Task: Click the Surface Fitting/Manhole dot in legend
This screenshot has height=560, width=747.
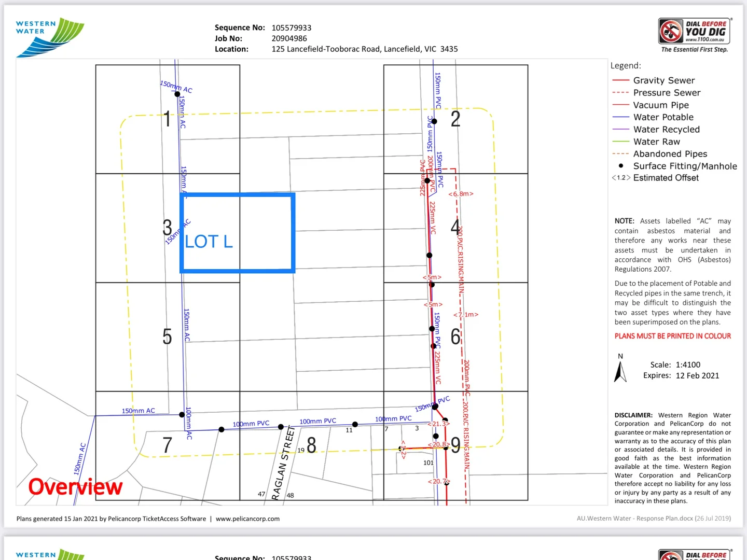Action: 621,166
